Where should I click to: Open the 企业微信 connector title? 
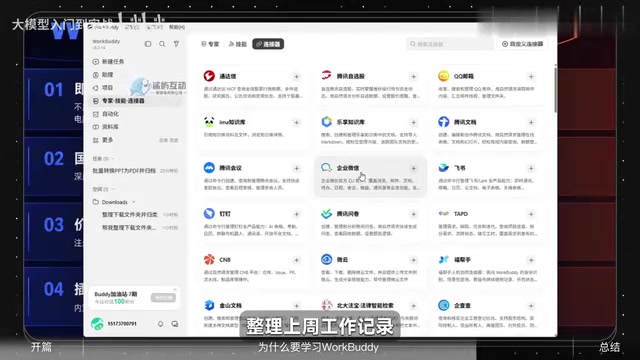pos(348,168)
